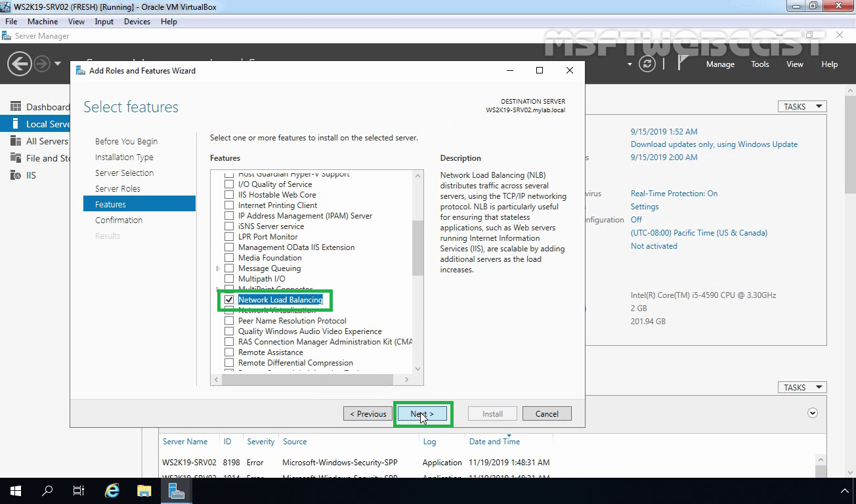Check the Internet Printing Client feature
Viewport: 856px width, 504px height.
(229, 205)
